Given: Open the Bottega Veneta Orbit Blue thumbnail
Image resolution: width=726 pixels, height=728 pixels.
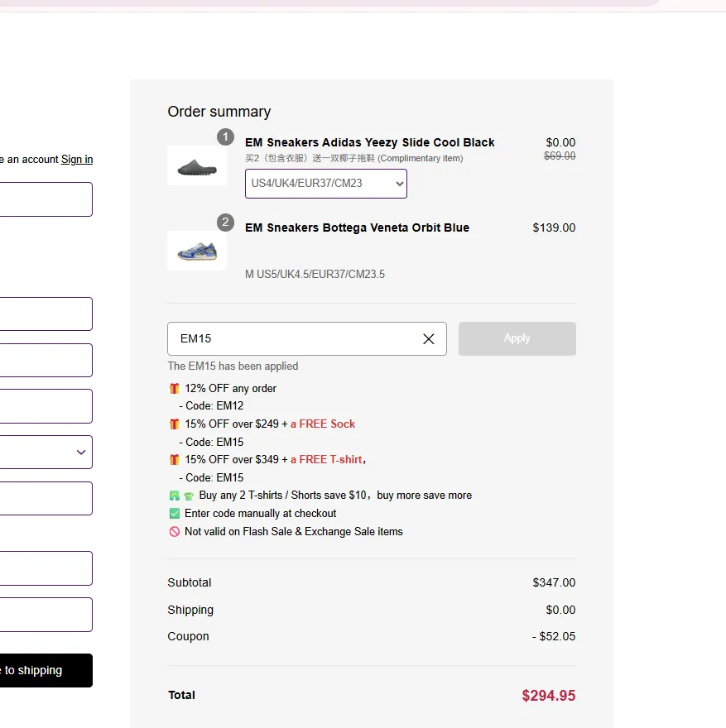Looking at the screenshot, I should point(197,251).
